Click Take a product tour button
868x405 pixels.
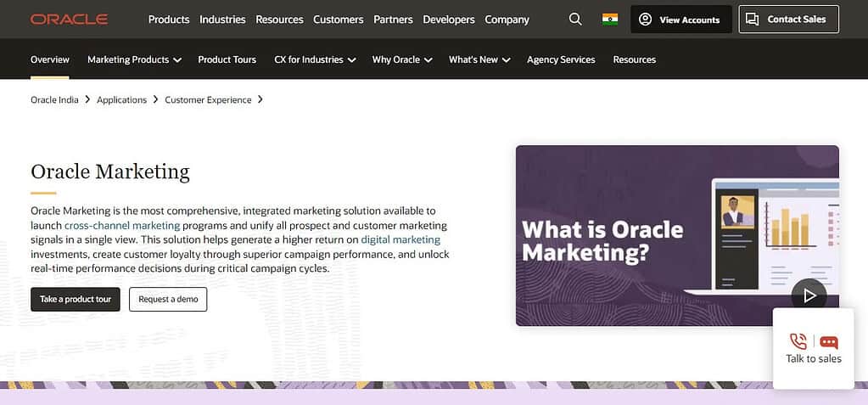[76, 299]
